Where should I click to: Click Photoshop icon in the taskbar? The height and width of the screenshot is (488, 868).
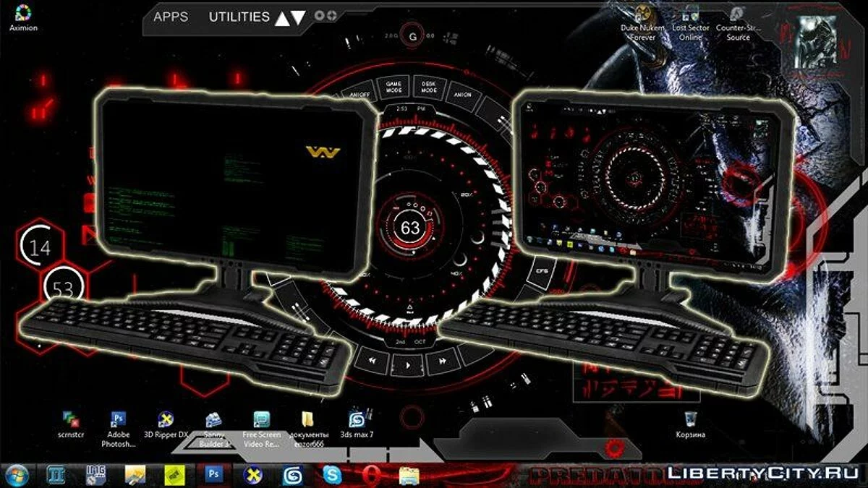click(x=213, y=474)
